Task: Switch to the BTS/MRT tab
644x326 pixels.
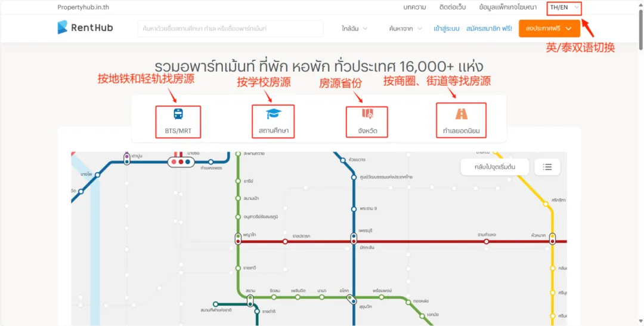Action: coord(178,121)
